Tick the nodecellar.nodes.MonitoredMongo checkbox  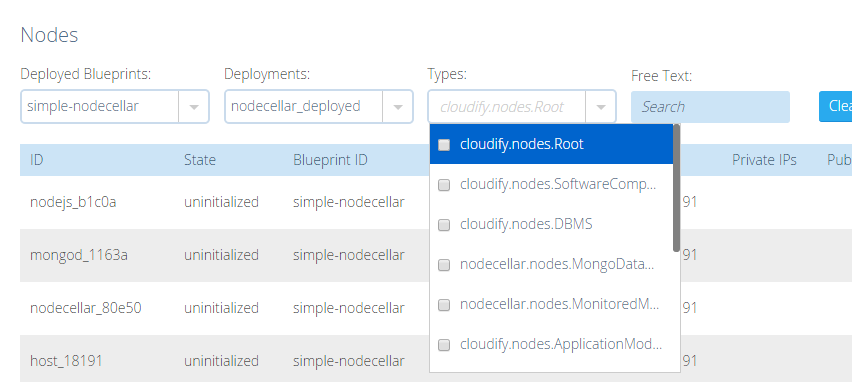click(444, 305)
